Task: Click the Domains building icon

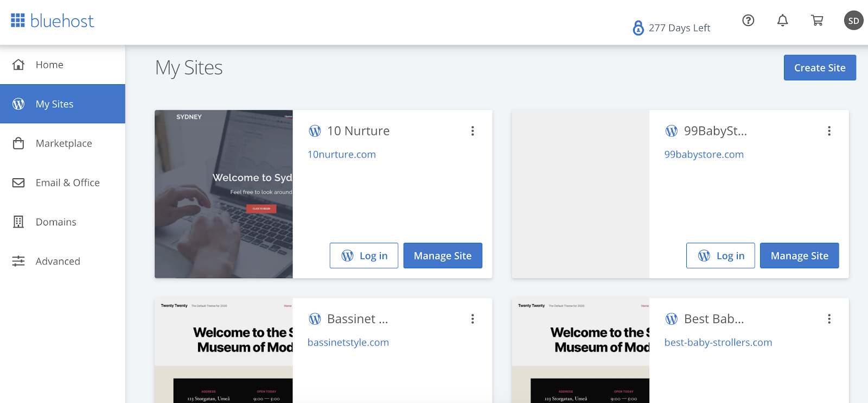Action: [18, 222]
